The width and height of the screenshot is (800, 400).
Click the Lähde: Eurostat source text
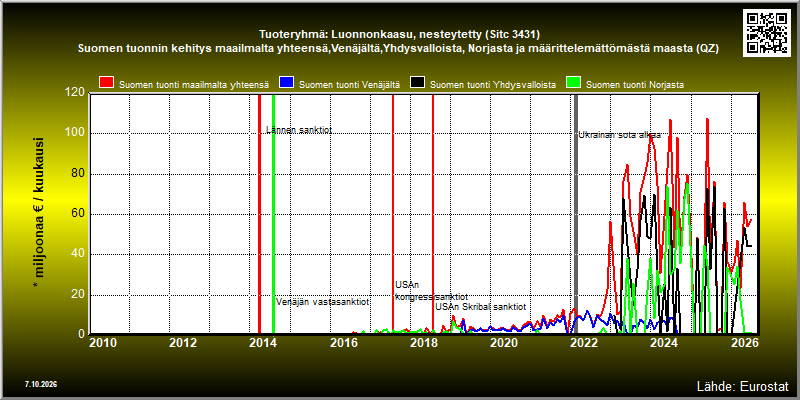(x=742, y=385)
